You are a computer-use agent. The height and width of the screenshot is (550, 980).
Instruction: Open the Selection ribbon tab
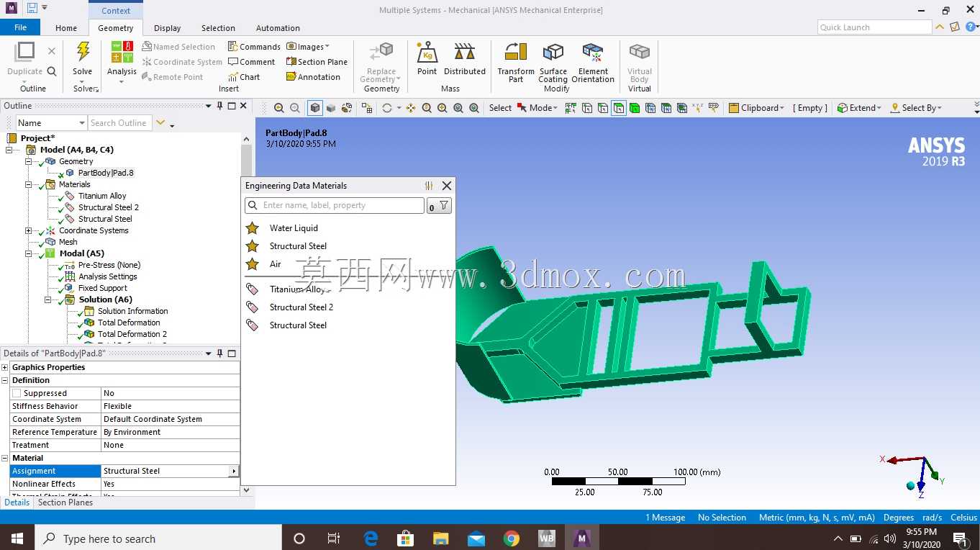[x=218, y=28]
